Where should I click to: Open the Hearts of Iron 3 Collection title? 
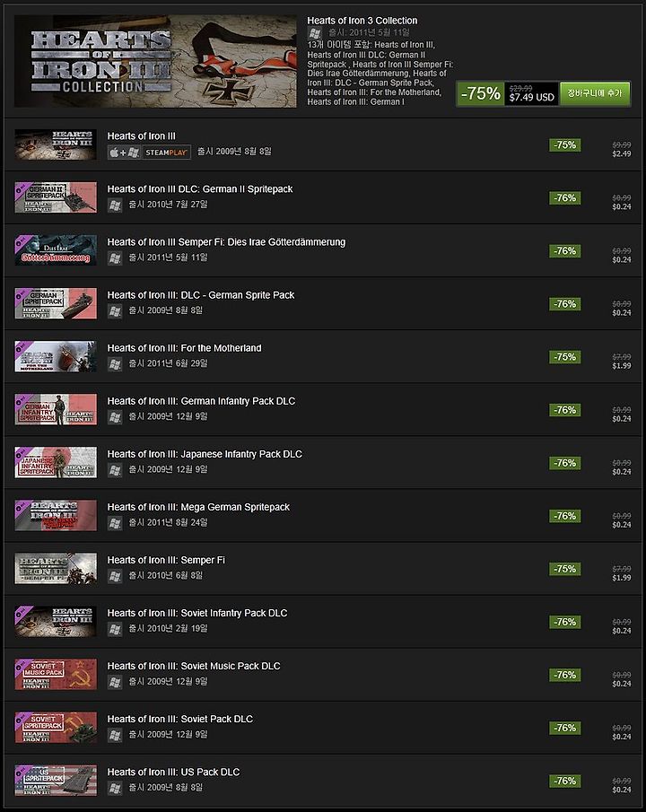point(362,21)
